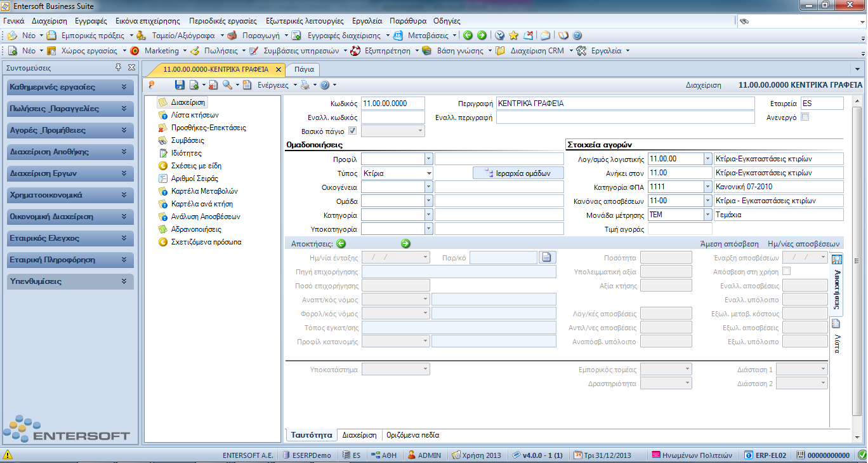
Task: Click the Κωδικός input field
Action: [x=393, y=103]
